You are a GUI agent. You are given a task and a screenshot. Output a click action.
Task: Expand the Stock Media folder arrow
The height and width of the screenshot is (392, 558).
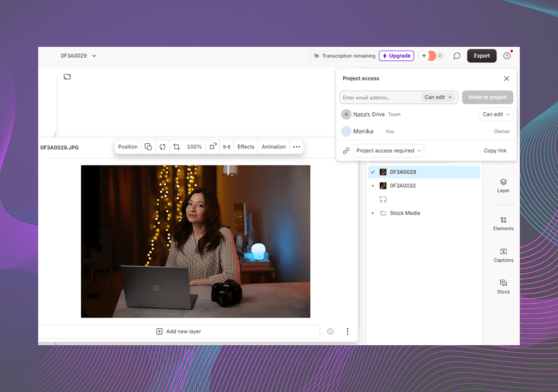coord(373,213)
